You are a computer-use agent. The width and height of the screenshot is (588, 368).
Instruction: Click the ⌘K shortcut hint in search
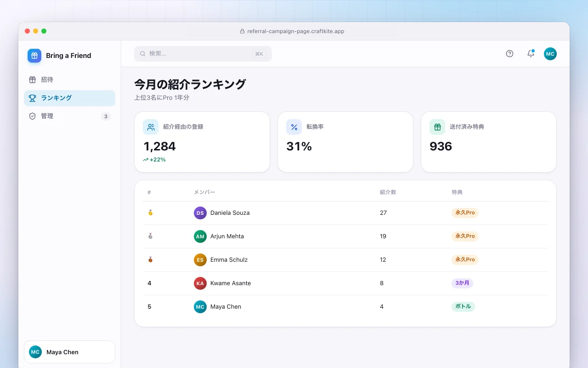tap(259, 54)
